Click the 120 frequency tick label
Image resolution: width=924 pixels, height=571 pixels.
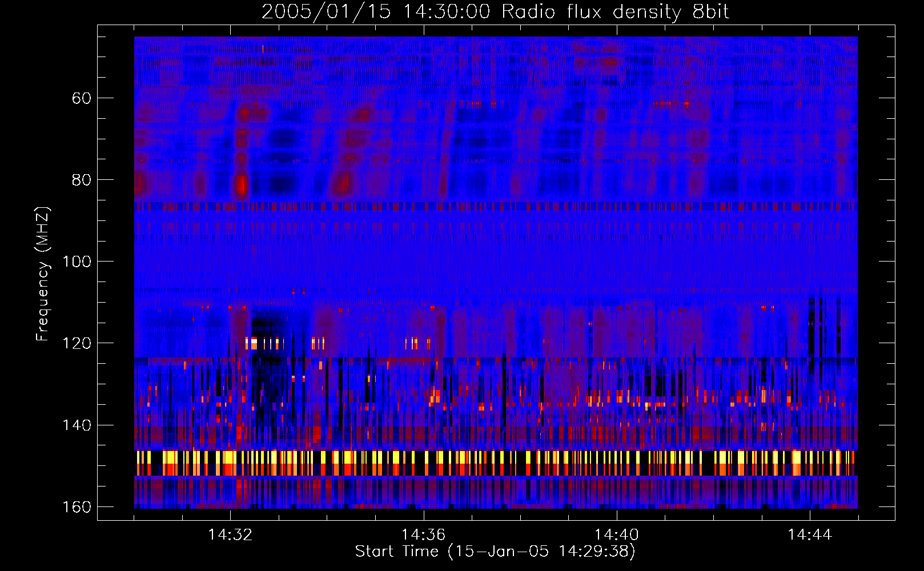tap(77, 343)
